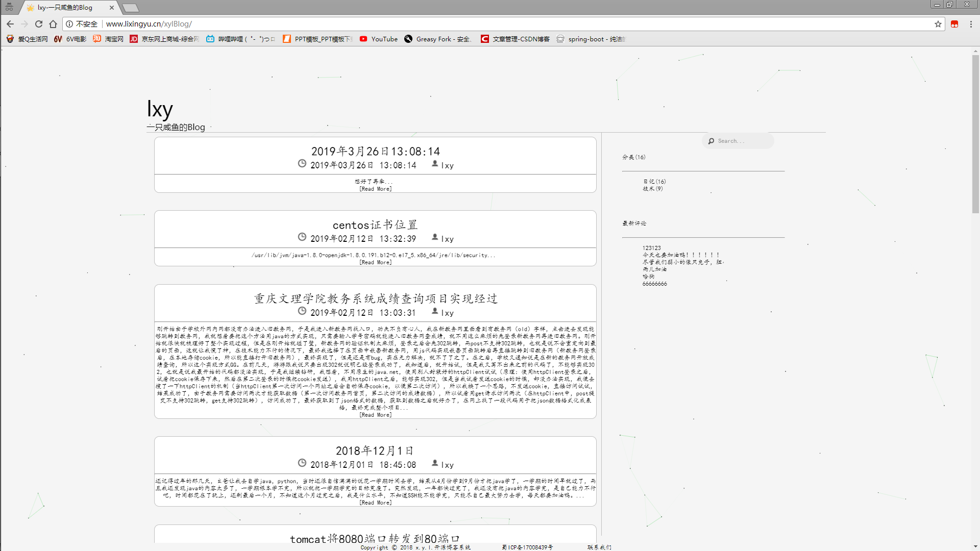Viewport: 980px width, 551px height.
Task: Click the clock icon of the 2019年03月26日 post
Action: click(302, 163)
